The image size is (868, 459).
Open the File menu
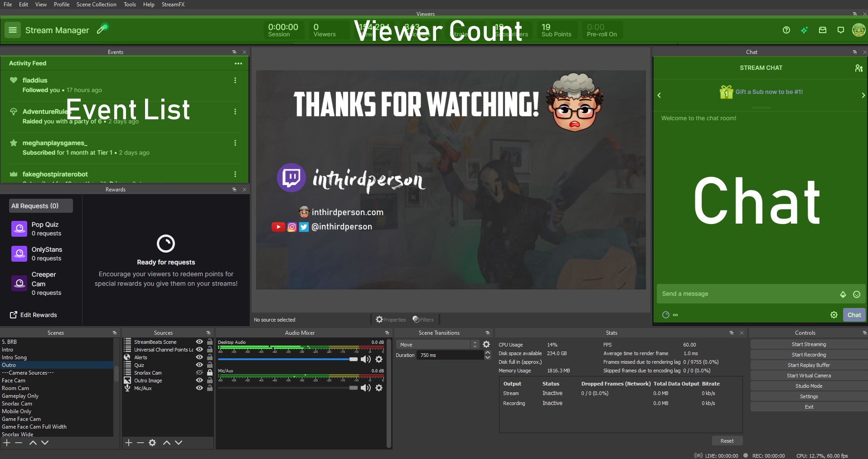[x=8, y=5]
